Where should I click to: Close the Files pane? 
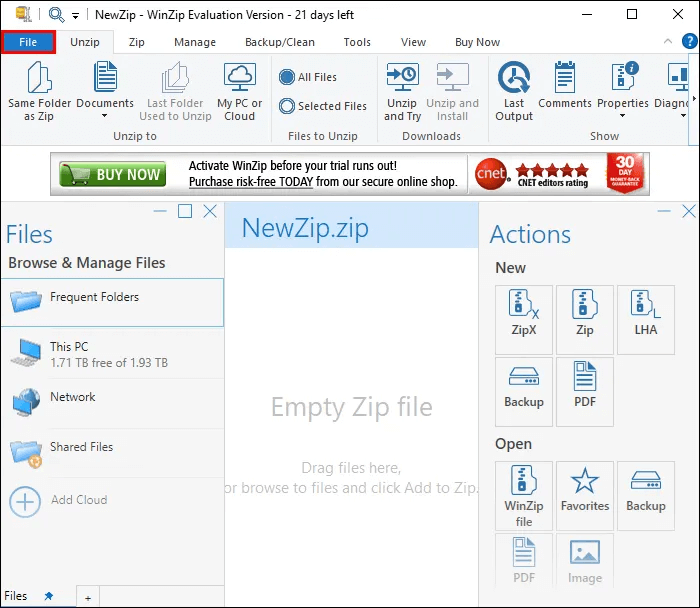[x=210, y=211]
